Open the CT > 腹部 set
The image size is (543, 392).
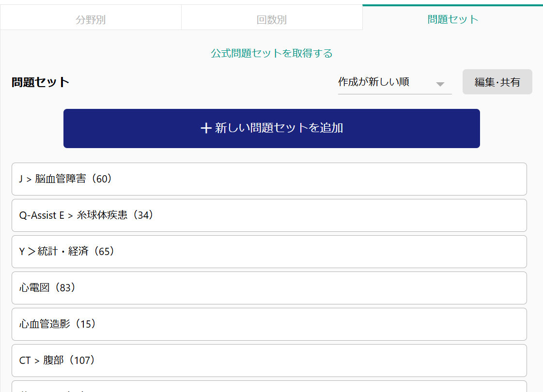(x=269, y=361)
